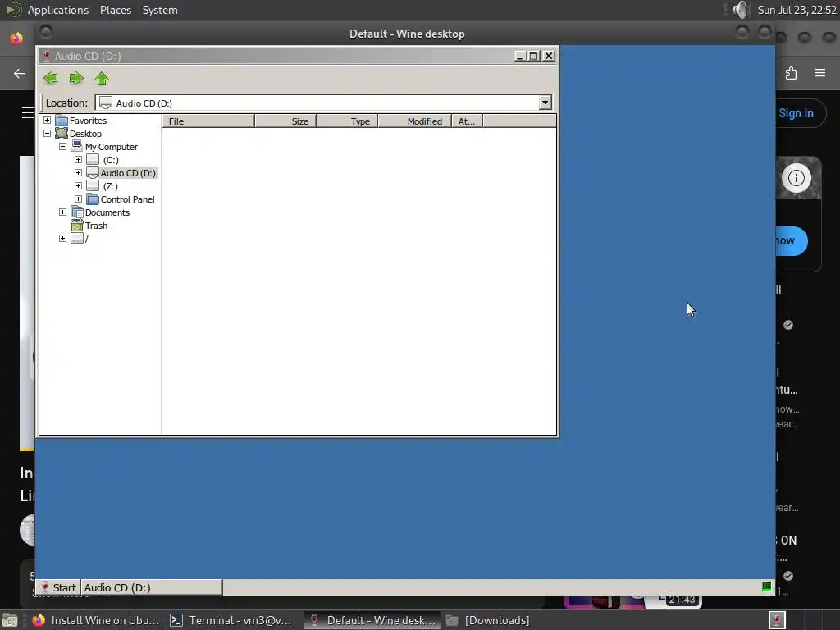The image size is (840, 630).
Task: Switch to Terminal taskbar window
Action: click(x=231, y=620)
